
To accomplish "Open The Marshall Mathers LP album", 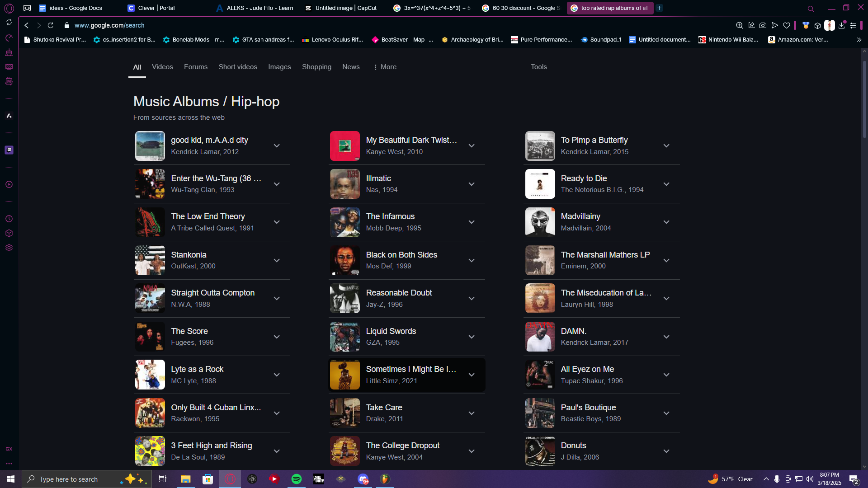I will point(605,255).
